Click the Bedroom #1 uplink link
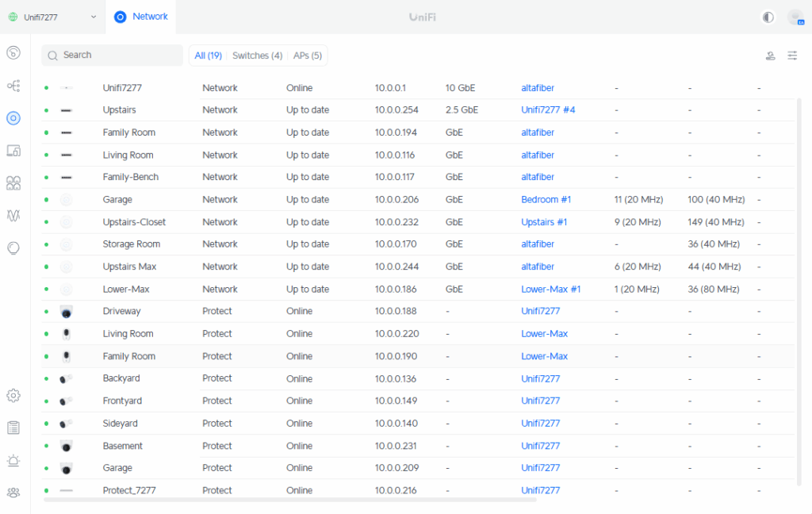Image resolution: width=812 pixels, height=514 pixels. pyautogui.click(x=546, y=200)
